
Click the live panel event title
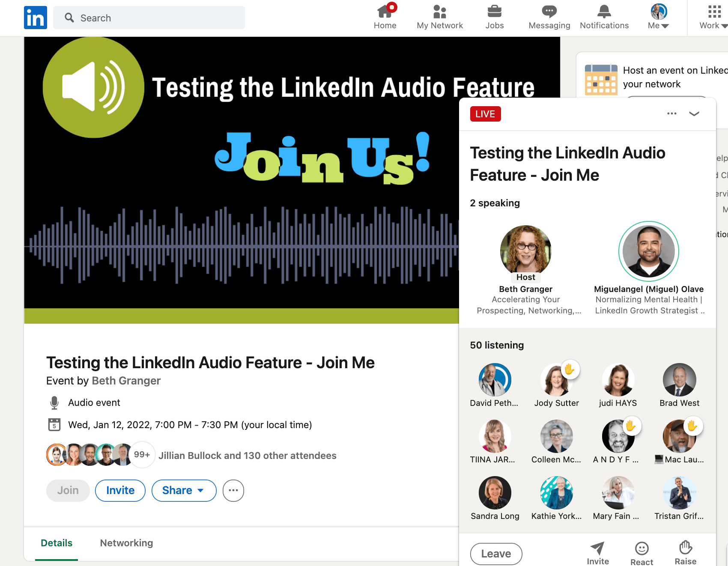[x=568, y=164]
